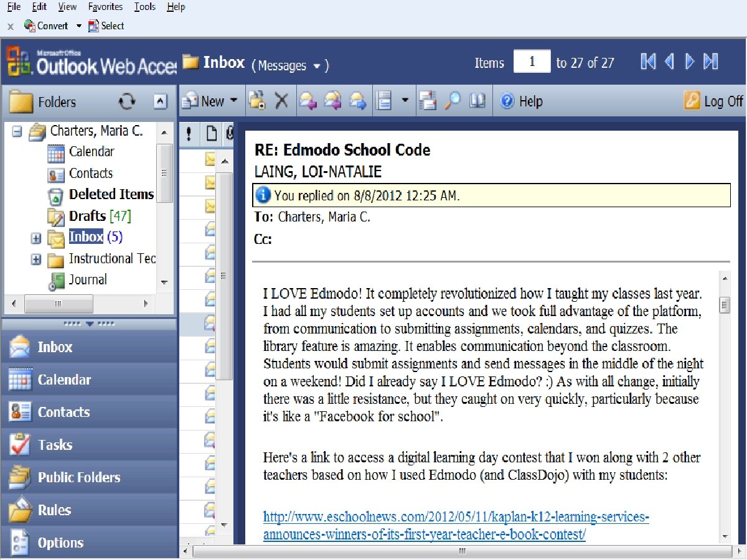Click the Contacts navigation pane shortcut
Viewport: 747px width, 560px height.
tap(89, 412)
